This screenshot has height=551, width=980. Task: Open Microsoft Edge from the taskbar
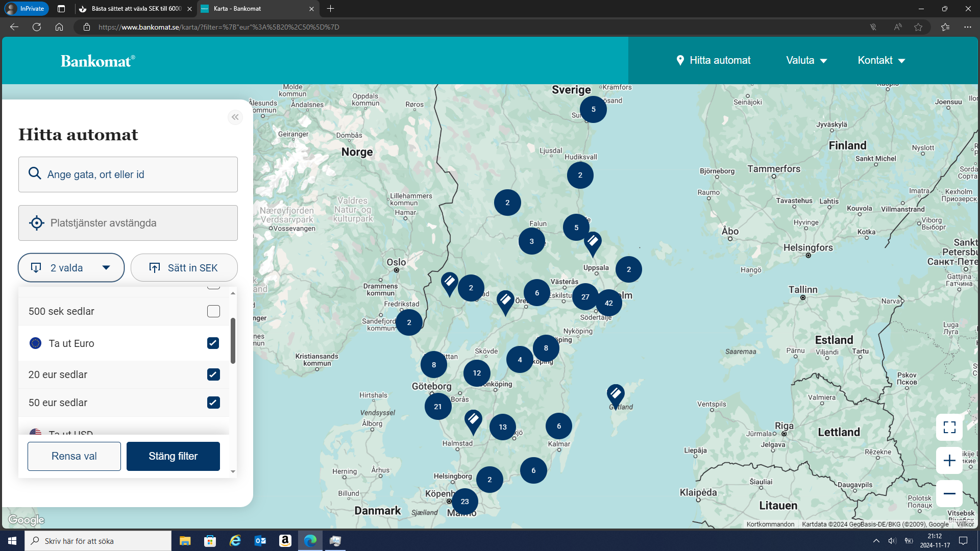[310, 541]
